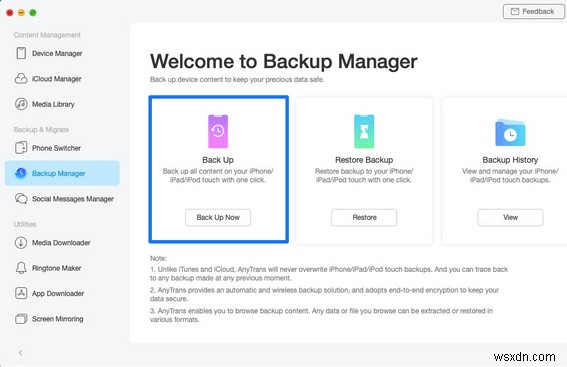This screenshot has width=567, height=367.
Task: Click the Back Up card title
Action: [218, 160]
